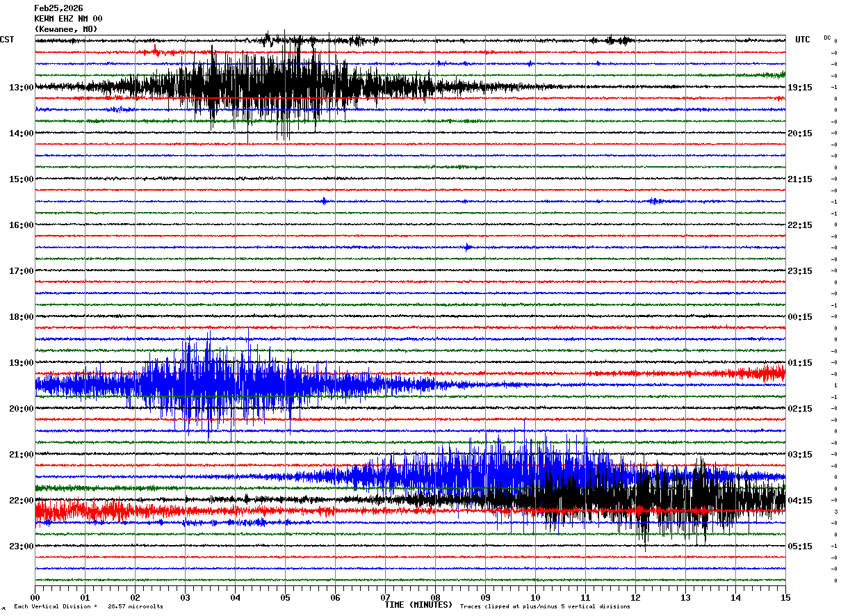Image resolution: width=841 pixels, height=616 pixels.
Task: Select minute tick label 01 on x-axis
Action: tap(85, 597)
